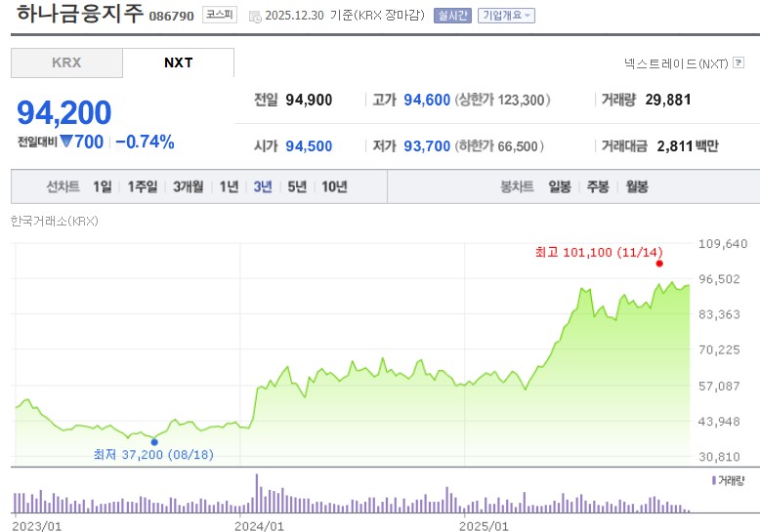Click the 96,502 price axis label
The width and height of the screenshot is (760, 532).
(x=719, y=279)
